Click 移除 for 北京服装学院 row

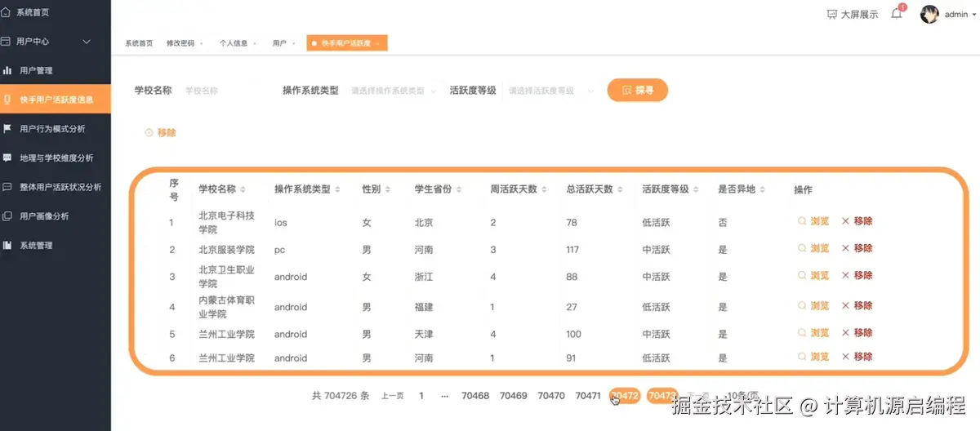(x=857, y=248)
